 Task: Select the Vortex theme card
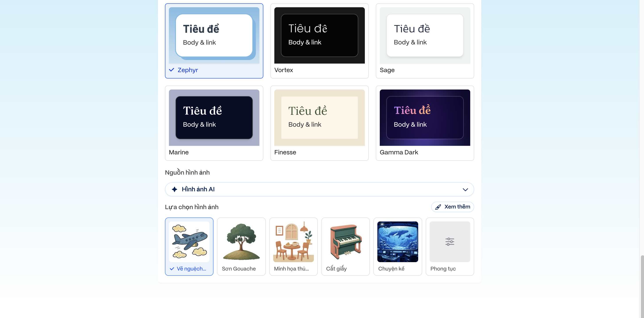tap(319, 41)
